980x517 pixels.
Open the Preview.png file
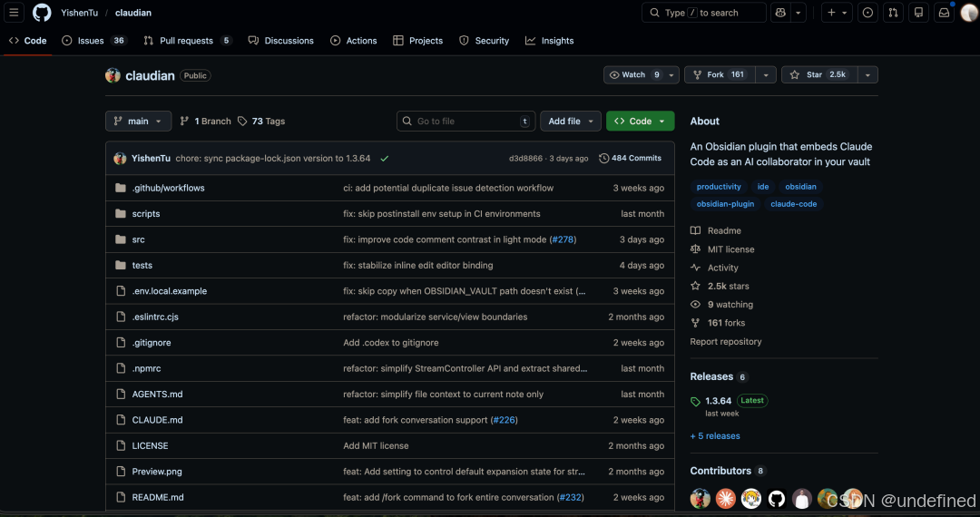click(x=157, y=472)
